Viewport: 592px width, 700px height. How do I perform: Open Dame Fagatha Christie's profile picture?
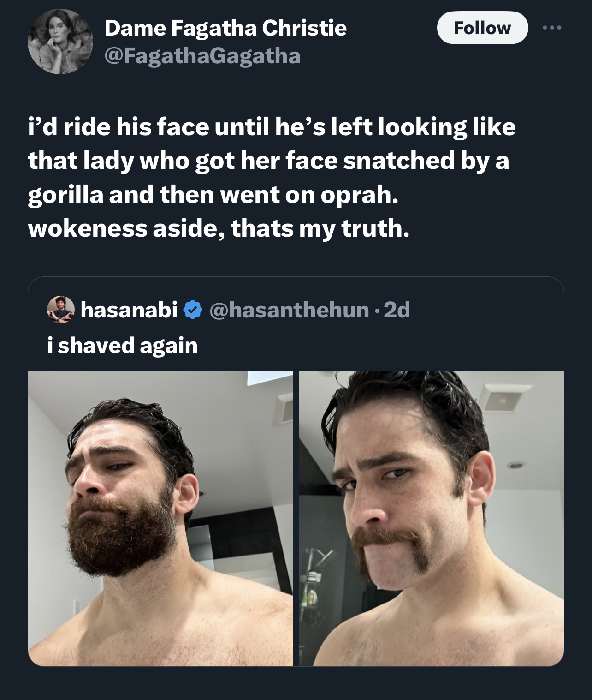point(60,42)
